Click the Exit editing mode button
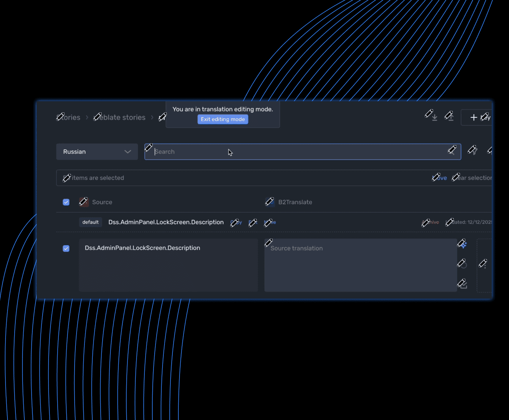This screenshot has height=420, width=509. pos(223,119)
